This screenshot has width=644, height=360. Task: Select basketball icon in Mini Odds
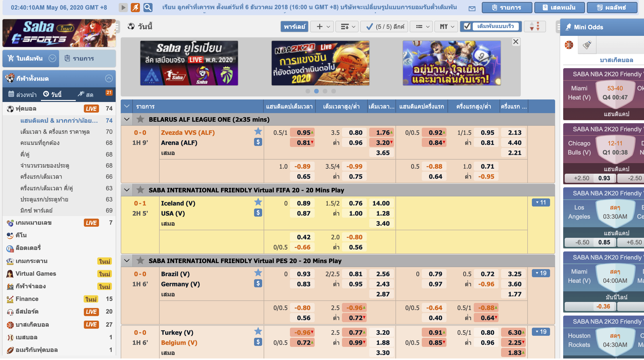569,45
